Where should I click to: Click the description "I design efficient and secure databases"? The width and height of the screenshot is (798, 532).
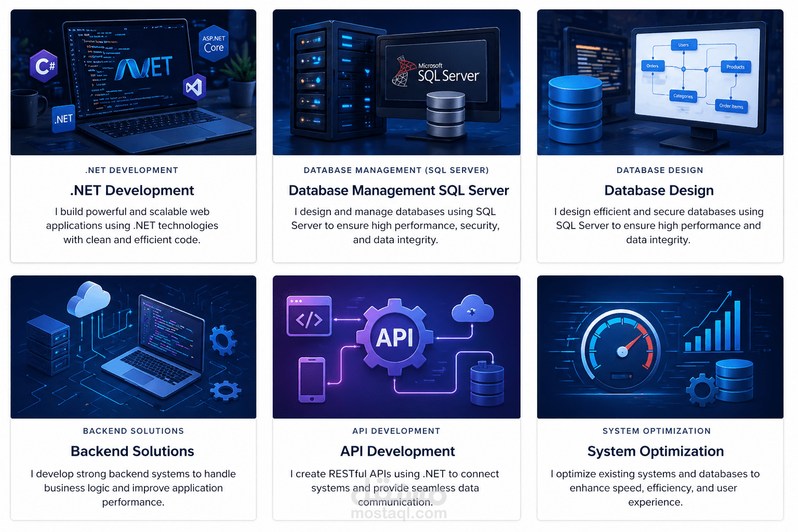659,225
